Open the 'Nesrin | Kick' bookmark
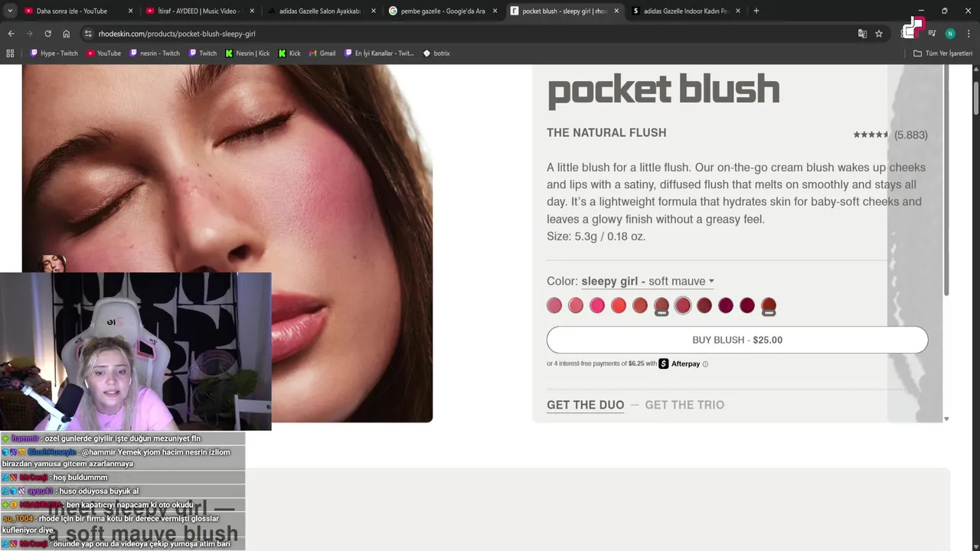Screen dimensions: 980x551 click(247, 54)
